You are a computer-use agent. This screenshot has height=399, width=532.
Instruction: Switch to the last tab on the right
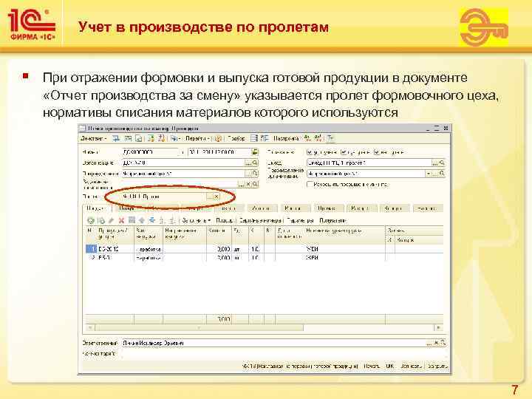tap(427, 208)
